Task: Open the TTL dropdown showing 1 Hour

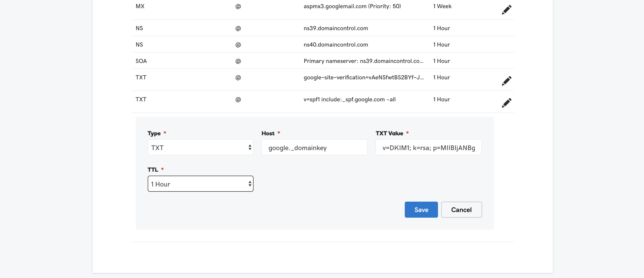Action: 200,184
